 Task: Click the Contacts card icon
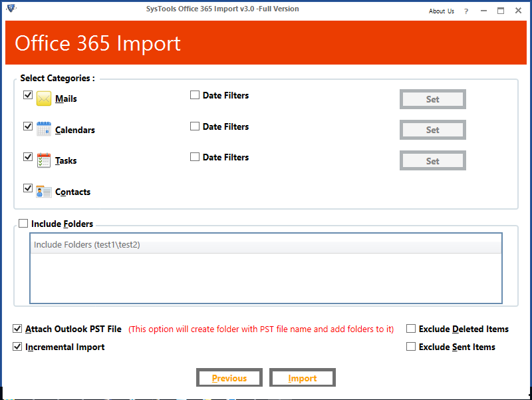(44, 192)
